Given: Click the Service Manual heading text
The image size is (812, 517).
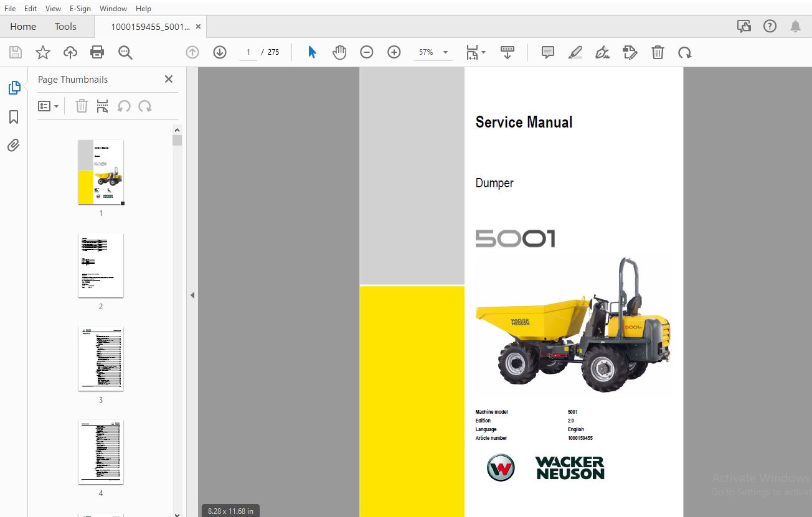Looking at the screenshot, I should click(524, 122).
